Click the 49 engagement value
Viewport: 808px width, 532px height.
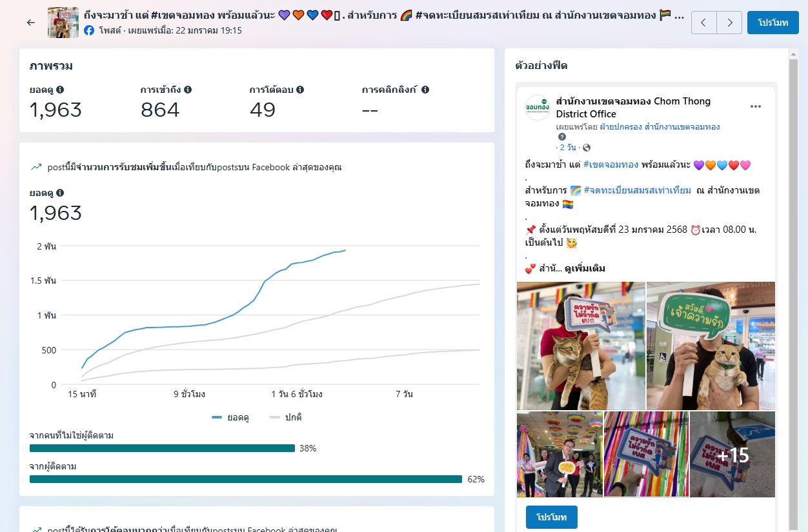tap(263, 110)
